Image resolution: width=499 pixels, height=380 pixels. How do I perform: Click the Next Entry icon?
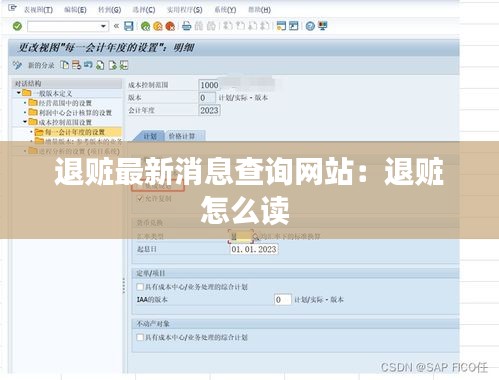coord(112,65)
